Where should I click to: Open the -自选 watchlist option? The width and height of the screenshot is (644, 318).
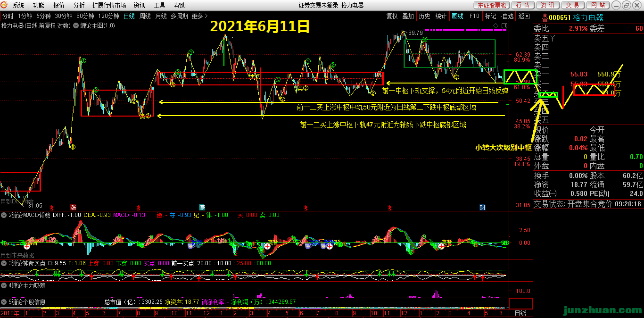click(507, 16)
